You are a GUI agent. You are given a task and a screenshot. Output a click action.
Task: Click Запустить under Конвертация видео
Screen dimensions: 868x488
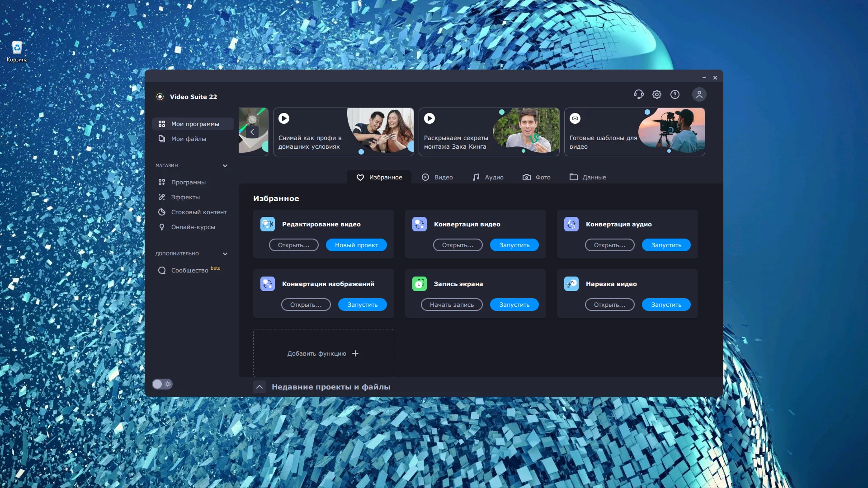coord(514,245)
